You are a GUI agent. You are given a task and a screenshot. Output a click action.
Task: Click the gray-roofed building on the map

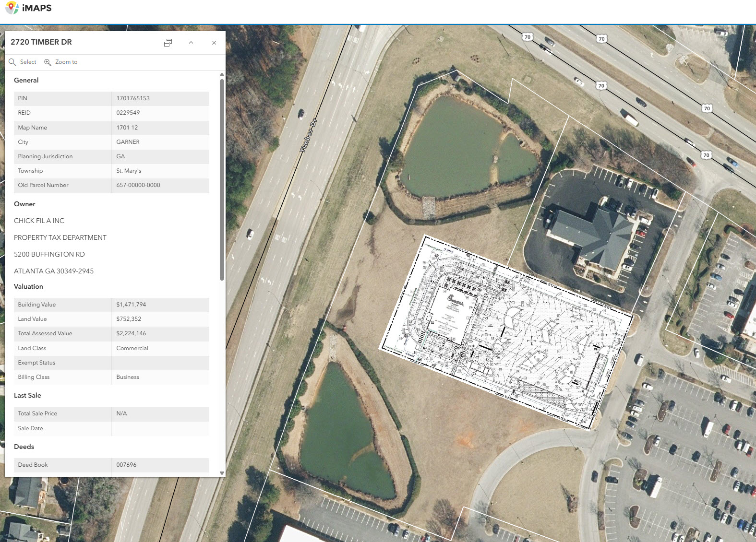593,235
